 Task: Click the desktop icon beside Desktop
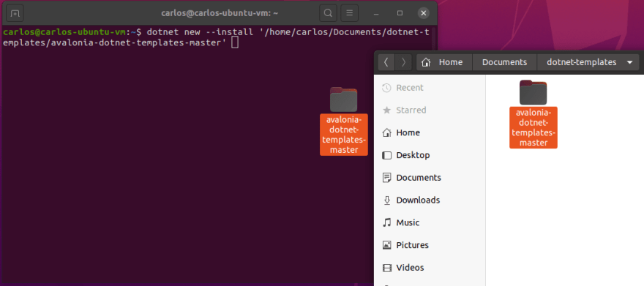[386, 156]
